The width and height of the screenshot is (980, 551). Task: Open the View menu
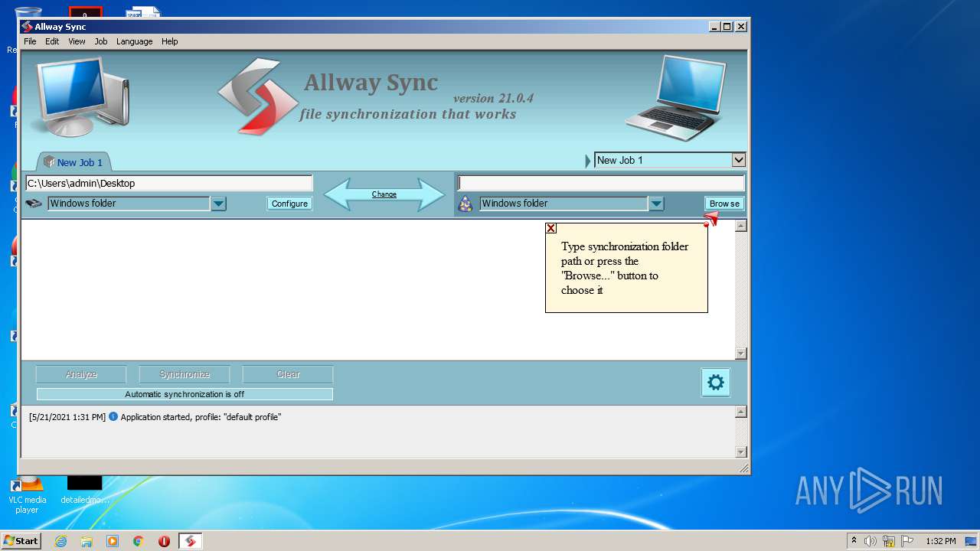pos(77,41)
